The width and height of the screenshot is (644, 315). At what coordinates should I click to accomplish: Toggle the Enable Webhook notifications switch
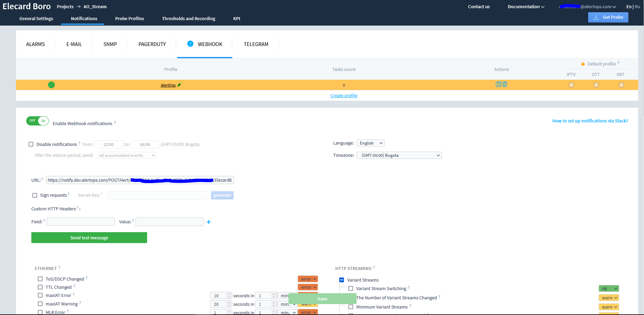[37, 121]
